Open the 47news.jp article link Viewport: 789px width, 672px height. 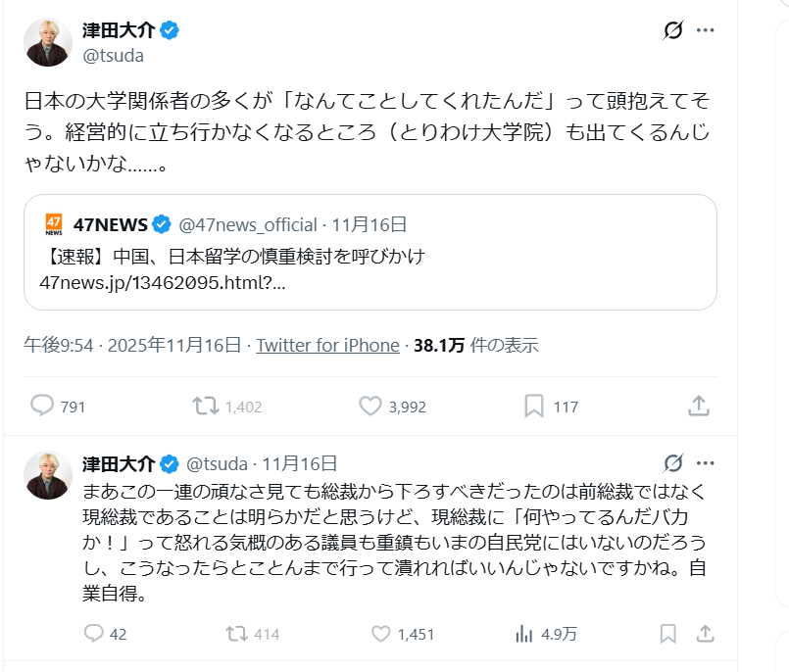(x=163, y=282)
